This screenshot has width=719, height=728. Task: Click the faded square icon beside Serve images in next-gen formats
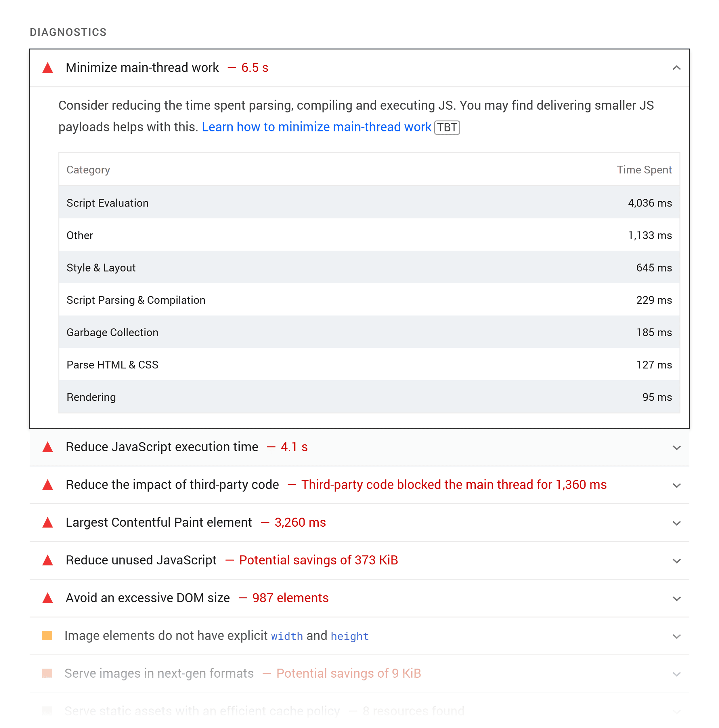[x=47, y=673]
